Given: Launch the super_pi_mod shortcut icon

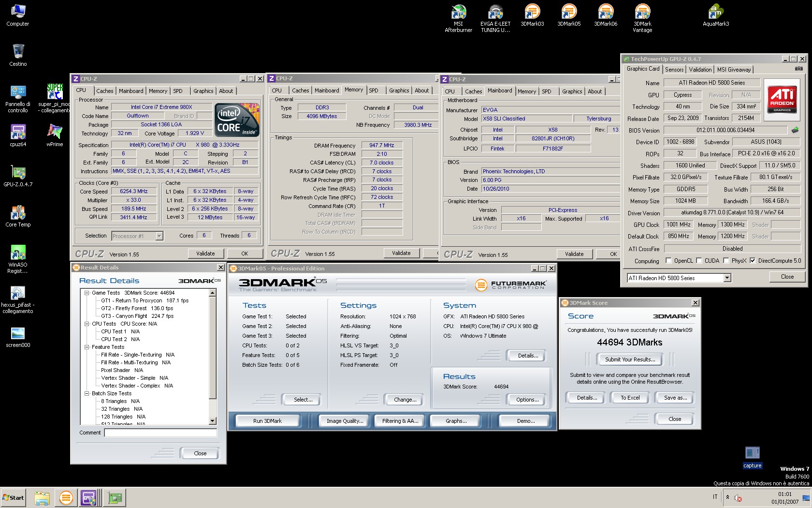Looking at the screenshot, I should [55, 98].
